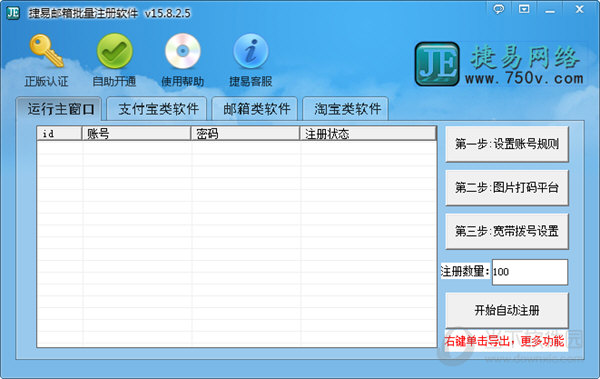
Task: Switch to 支付宝类软件 tab
Action: point(157,109)
